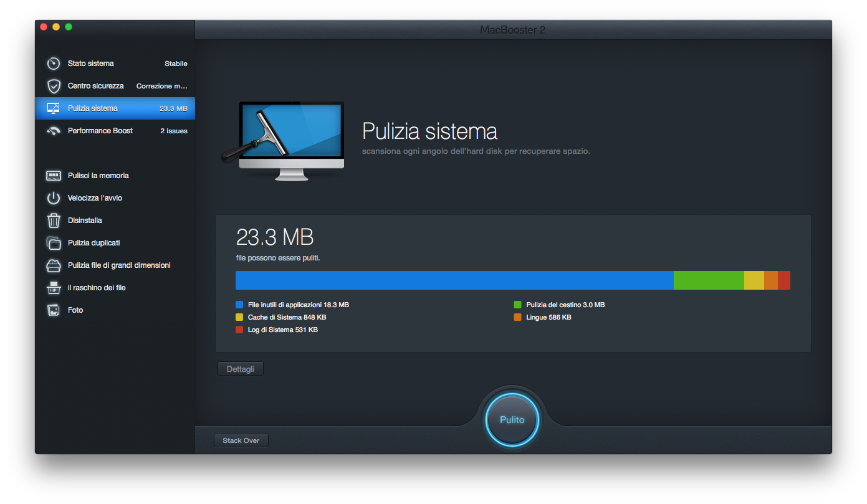
Task: Open the Foto tool
Action: coord(115,310)
